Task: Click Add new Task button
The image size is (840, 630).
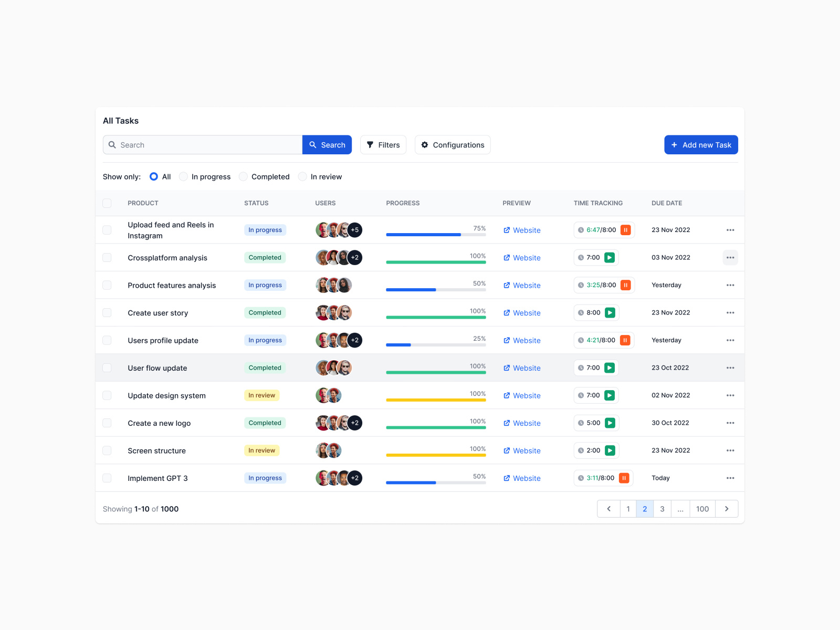Action: click(x=701, y=145)
